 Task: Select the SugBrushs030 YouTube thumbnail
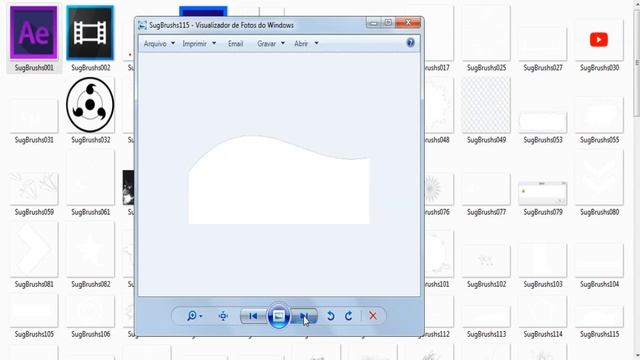point(599,40)
